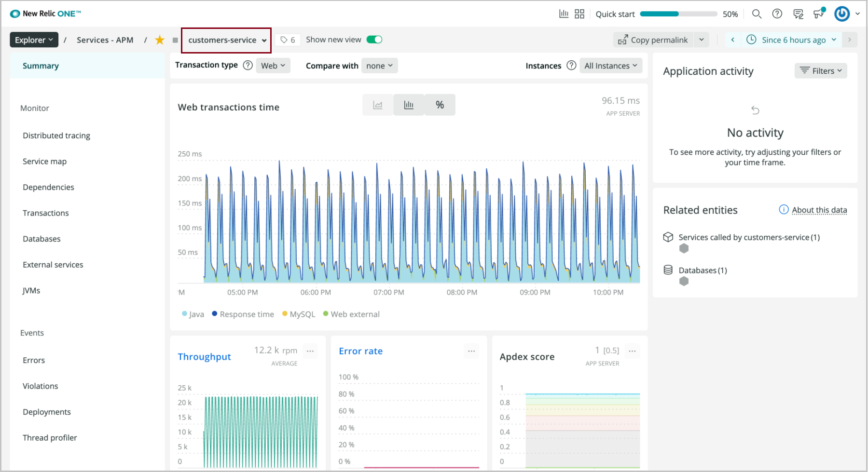
Task: Click the Quick start progress bar
Action: coord(678,14)
